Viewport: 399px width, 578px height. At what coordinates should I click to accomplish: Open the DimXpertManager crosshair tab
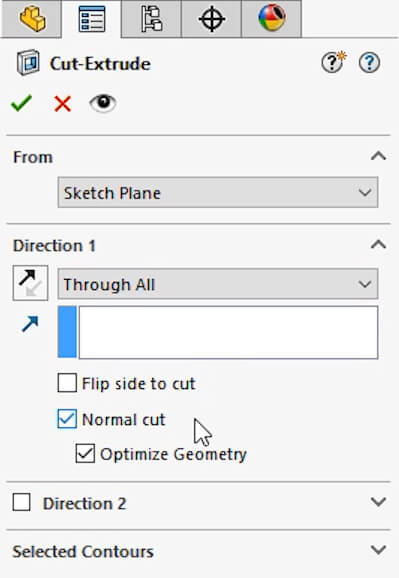(211, 18)
